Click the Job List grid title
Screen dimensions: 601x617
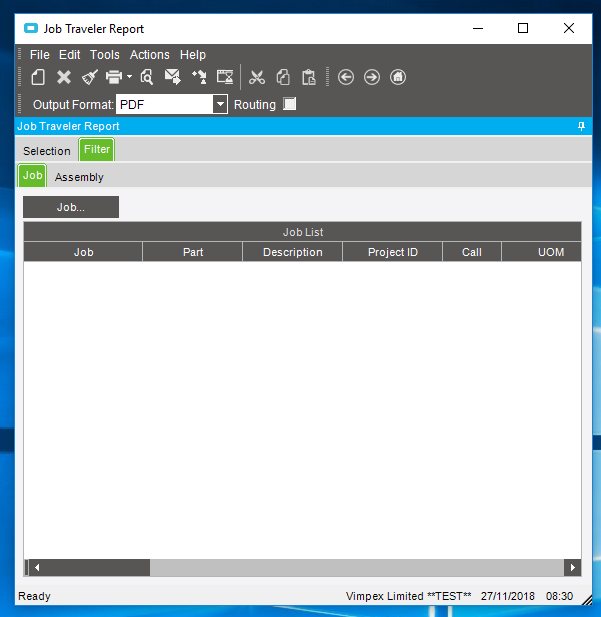[303, 232]
